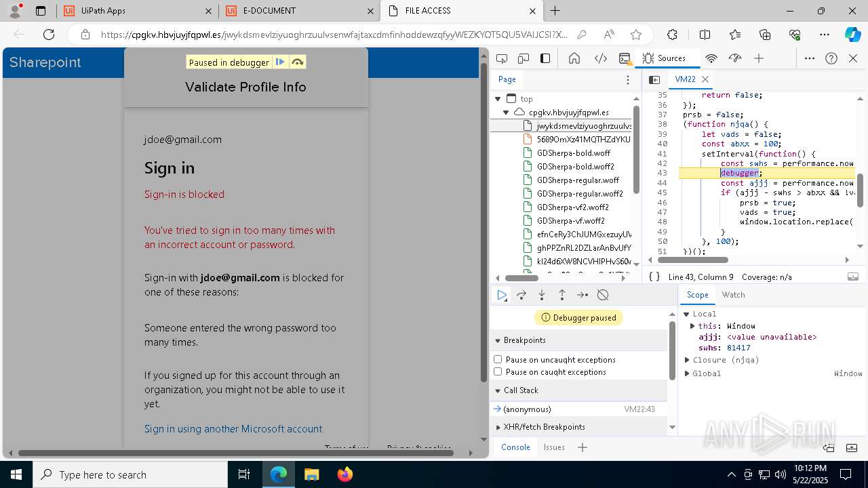Open the Quick View drawer add-tool plus

tap(583, 447)
